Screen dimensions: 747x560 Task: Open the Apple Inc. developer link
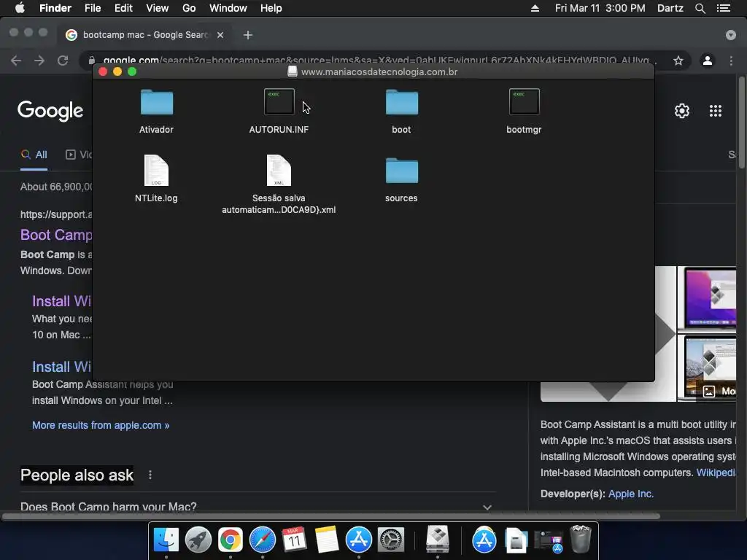coord(631,494)
